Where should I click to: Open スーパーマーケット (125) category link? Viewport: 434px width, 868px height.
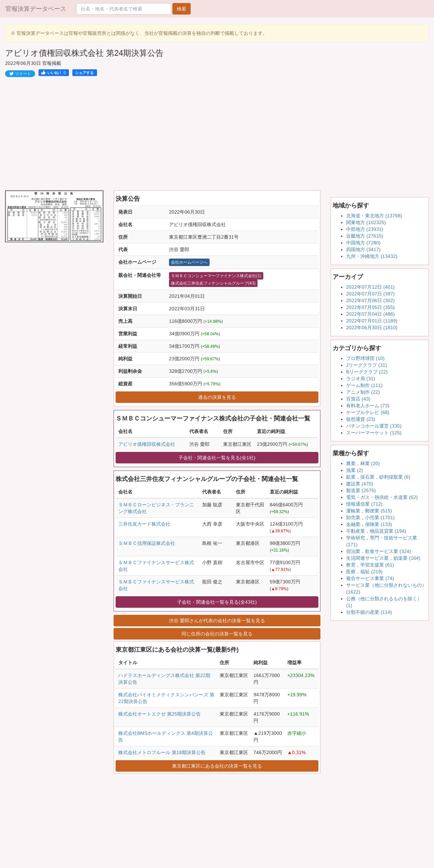374,433
